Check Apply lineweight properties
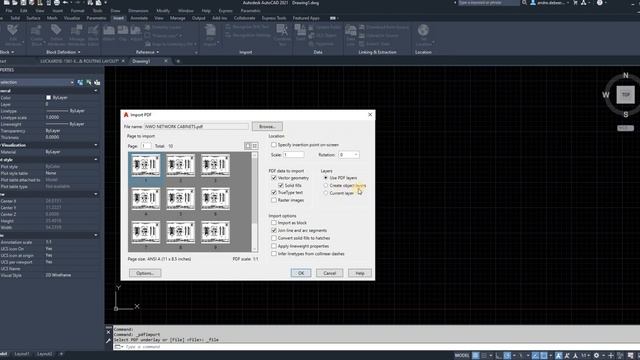The height and width of the screenshot is (360, 640). 274,246
